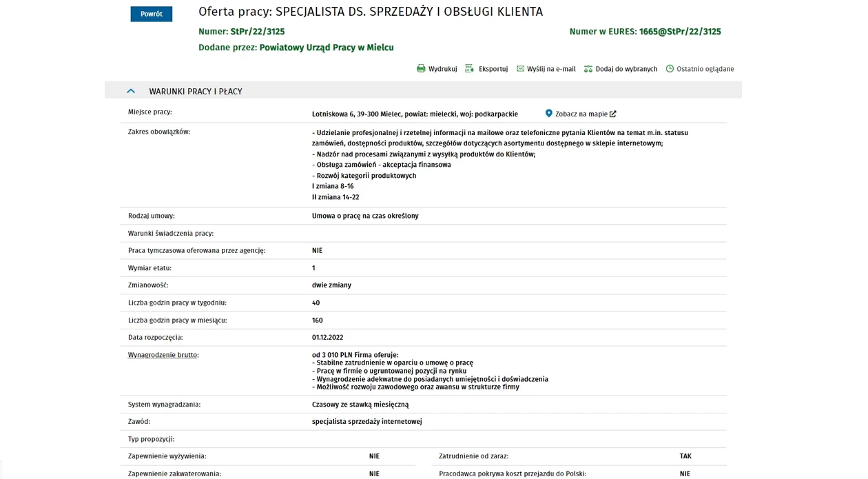Image resolution: width=868 pixels, height=479 pixels.
Task: Click the Wymiar etatu label
Action: click(149, 268)
